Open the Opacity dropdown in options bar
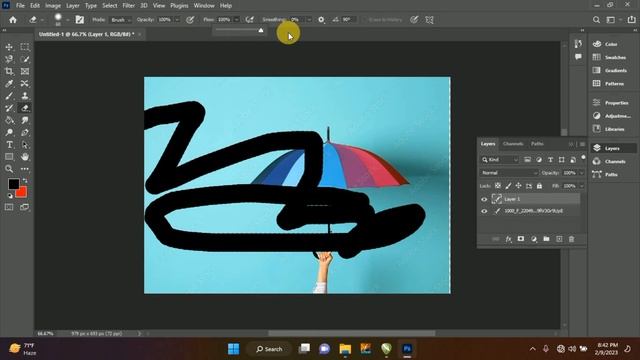 177,20
